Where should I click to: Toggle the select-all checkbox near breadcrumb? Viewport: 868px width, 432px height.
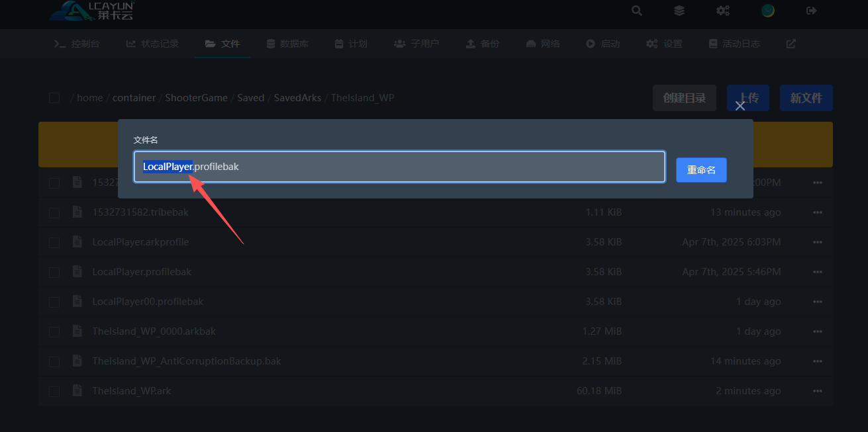click(x=54, y=98)
